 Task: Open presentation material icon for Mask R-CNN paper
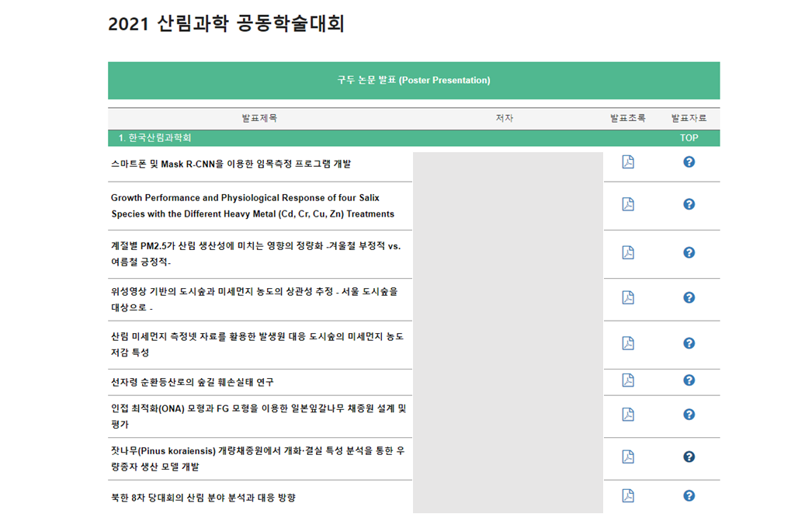click(x=689, y=162)
